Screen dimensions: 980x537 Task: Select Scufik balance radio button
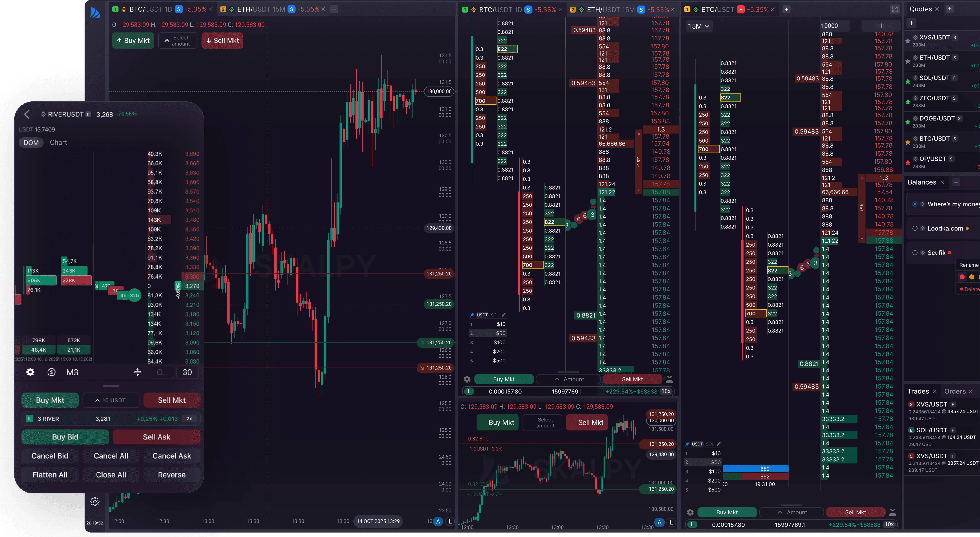point(915,253)
